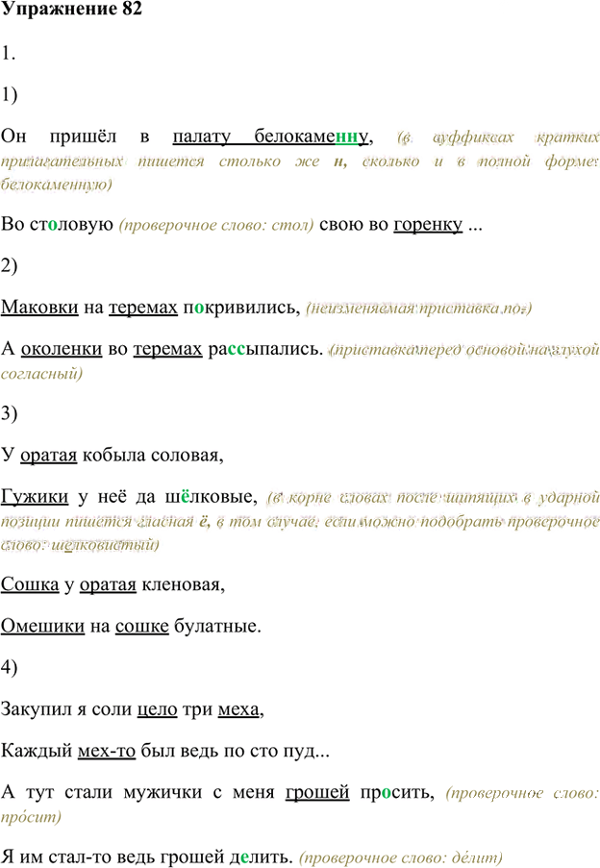This screenshot has height=868, width=600.
Task: Click the underlined word 'Маковки'
Action: tap(39, 307)
